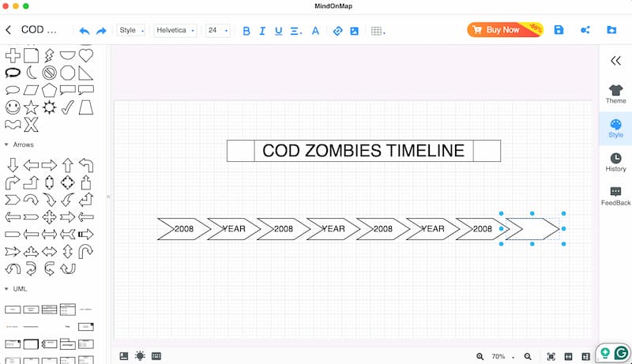Click the COD document title
The height and width of the screenshot is (364, 632).
pos(39,30)
